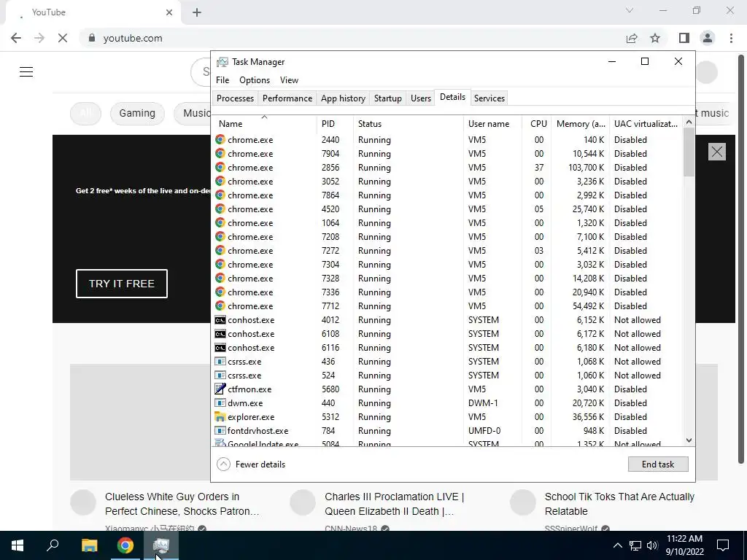This screenshot has height=560, width=747.
Task: Open Task Manager View menu
Action: pyautogui.click(x=289, y=80)
